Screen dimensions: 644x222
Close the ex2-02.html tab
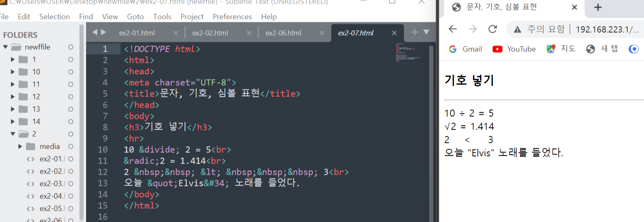(249, 33)
